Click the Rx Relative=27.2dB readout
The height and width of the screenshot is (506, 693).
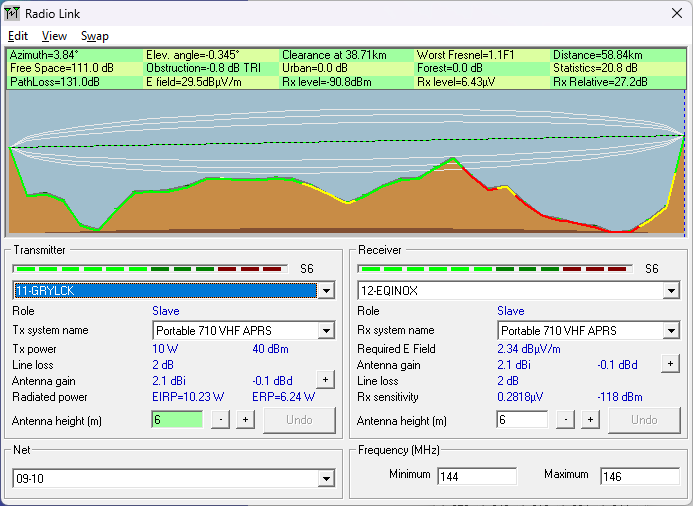click(600, 82)
